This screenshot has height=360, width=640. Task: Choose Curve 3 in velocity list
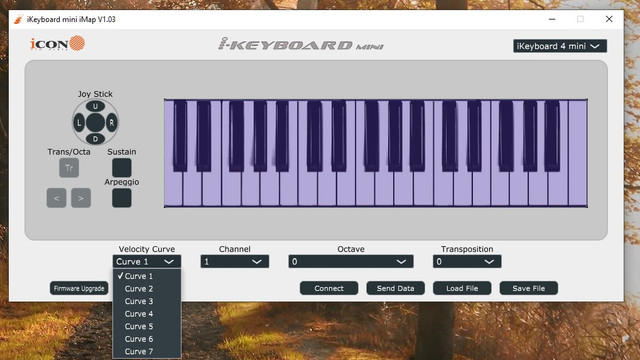147,301
